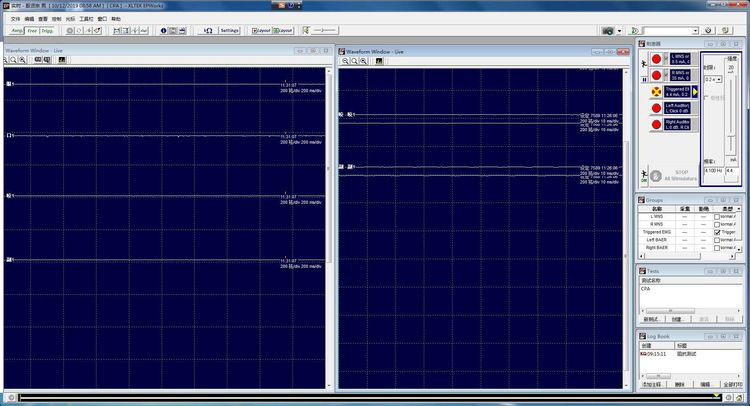Select the CPA test in Tests list
Viewport: 750px width, 406px height.
click(x=646, y=289)
